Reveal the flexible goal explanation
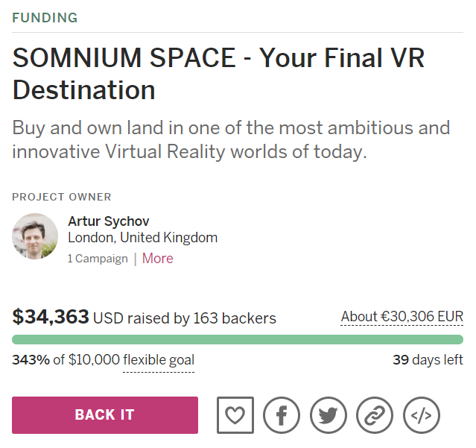 (159, 361)
